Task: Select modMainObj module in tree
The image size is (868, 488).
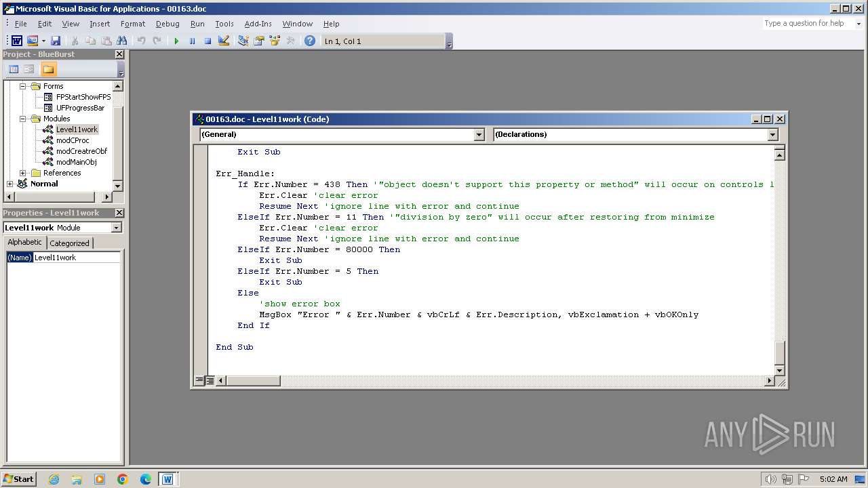Action: (76, 162)
